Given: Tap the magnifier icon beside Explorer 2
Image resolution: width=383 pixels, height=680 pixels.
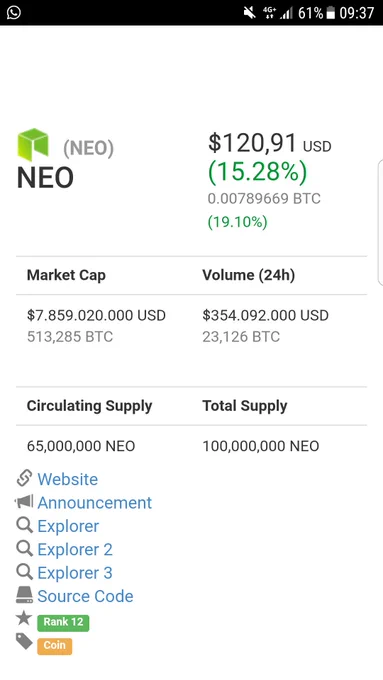Looking at the screenshot, I should 24,549.
